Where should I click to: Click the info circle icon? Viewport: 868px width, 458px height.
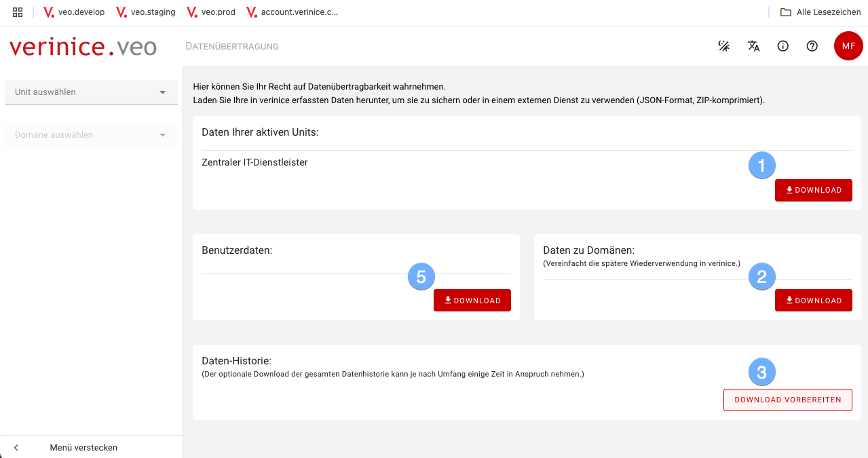(x=782, y=45)
